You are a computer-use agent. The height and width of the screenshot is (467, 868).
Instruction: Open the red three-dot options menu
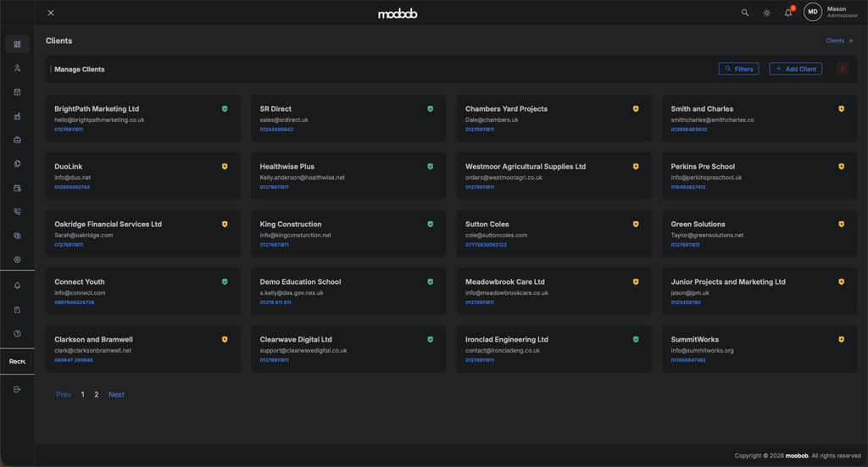842,69
